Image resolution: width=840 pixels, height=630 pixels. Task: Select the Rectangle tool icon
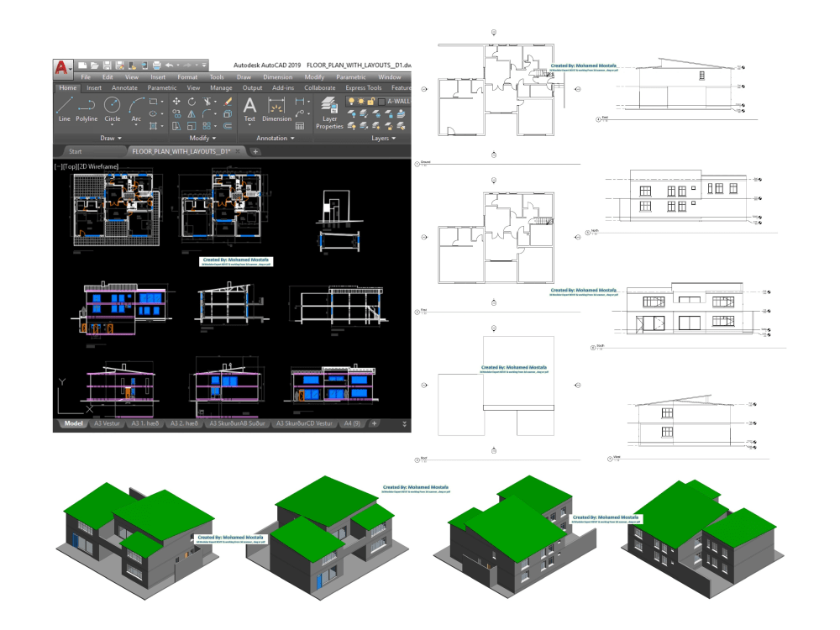[x=153, y=102]
